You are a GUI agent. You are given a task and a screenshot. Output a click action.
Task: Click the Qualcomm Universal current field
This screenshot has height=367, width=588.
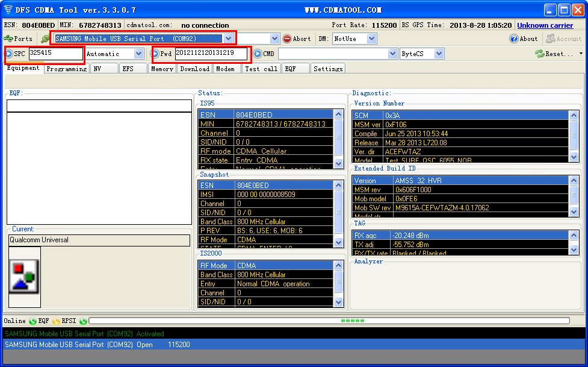coord(99,240)
